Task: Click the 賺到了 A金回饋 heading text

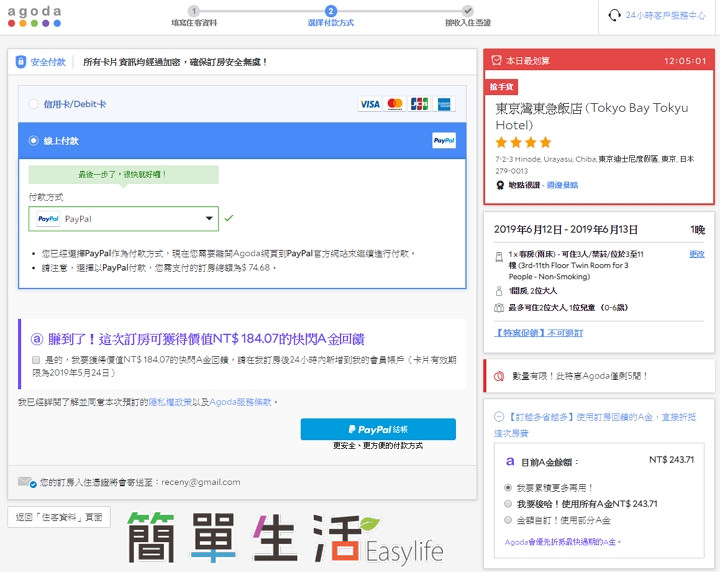Action: point(206,339)
